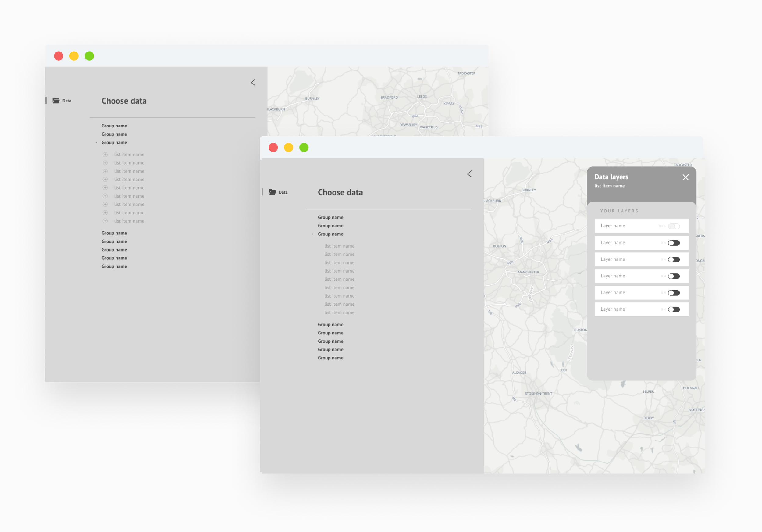Switch off the last Layer name toggle

coord(674,310)
